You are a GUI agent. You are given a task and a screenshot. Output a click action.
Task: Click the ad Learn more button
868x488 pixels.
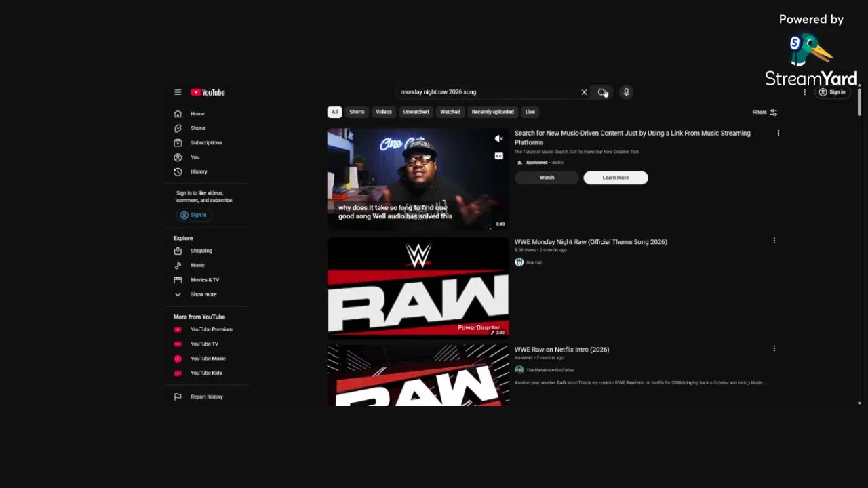coord(616,178)
